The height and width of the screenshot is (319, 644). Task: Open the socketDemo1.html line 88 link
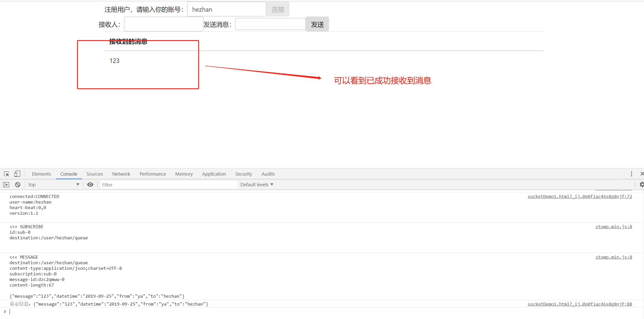coord(580,304)
